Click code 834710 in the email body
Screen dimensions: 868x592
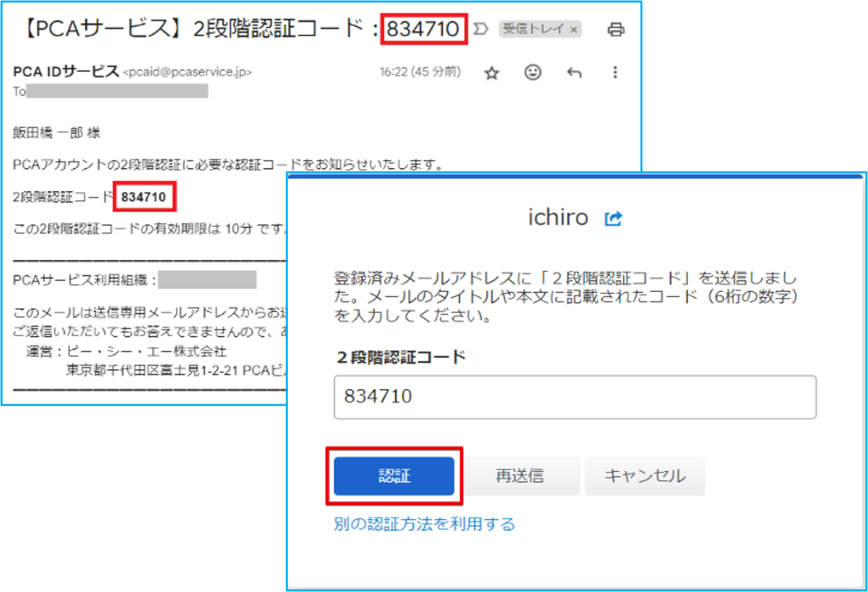[143, 198]
